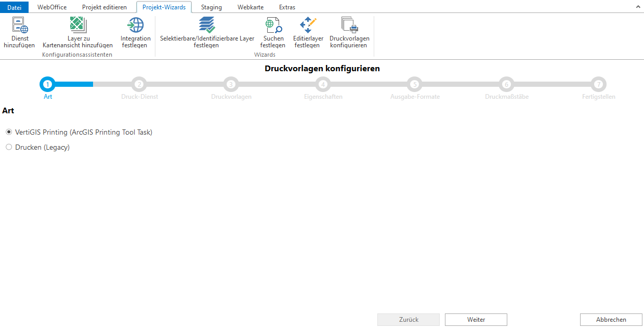Launch the Suchen festlegen wizard

272,31
